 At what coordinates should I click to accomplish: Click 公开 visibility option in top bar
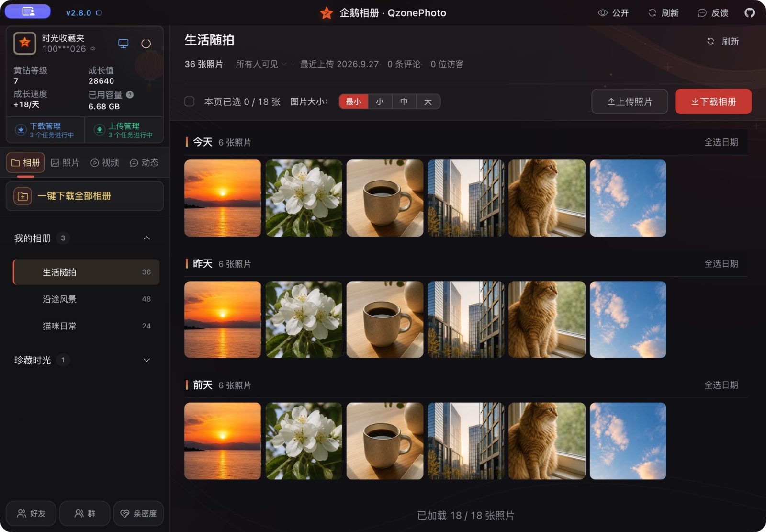tap(613, 13)
